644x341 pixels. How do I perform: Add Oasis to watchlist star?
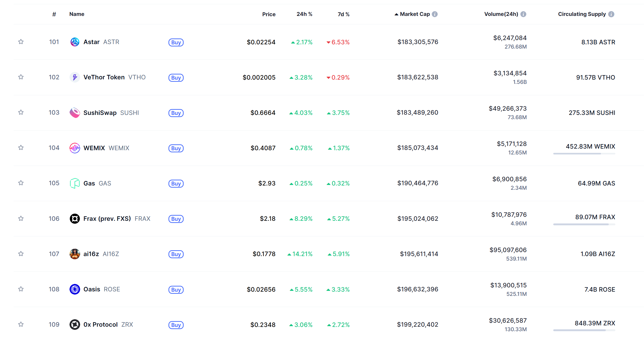pyautogui.click(x=21, y=289)
